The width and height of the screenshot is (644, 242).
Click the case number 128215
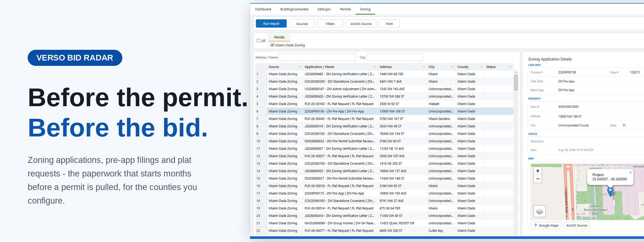pos(635,72)
